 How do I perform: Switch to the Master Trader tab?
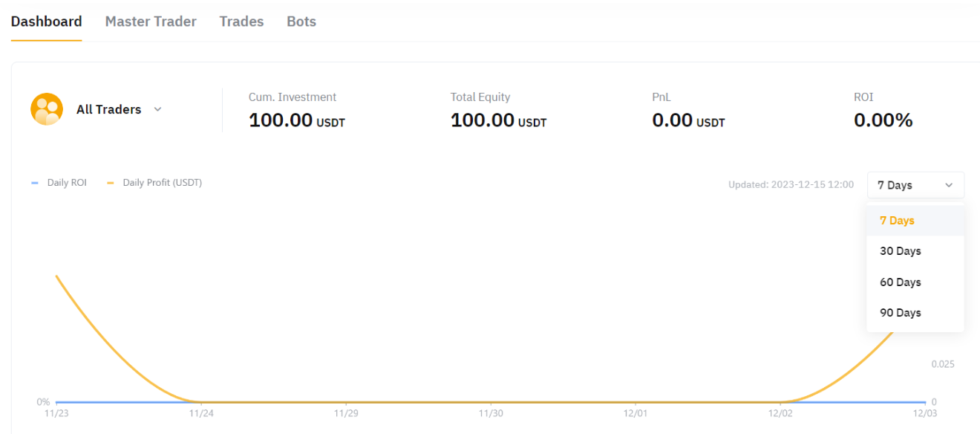(x=151, y=22)
